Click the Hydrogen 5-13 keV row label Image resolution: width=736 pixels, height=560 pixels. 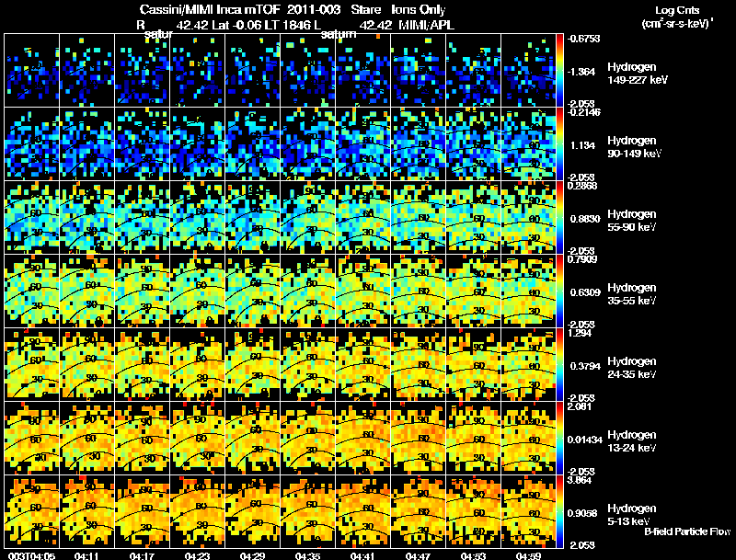[x=632, y=515]
